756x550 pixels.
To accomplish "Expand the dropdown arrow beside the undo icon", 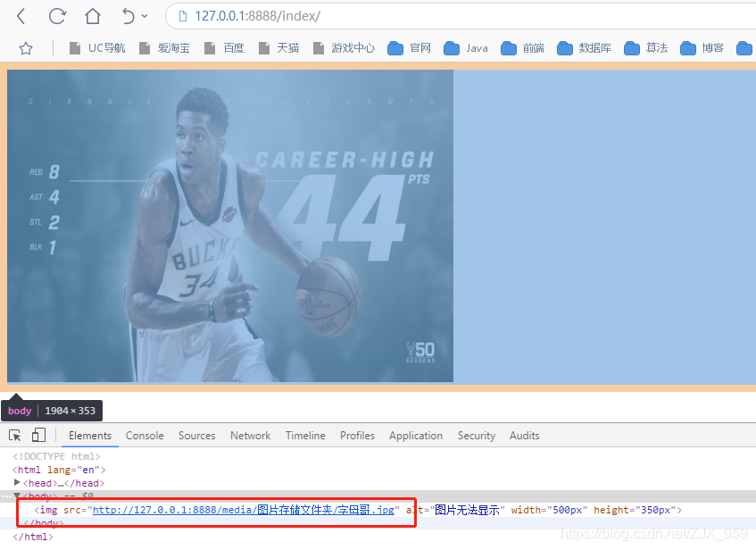I will 145,16.
